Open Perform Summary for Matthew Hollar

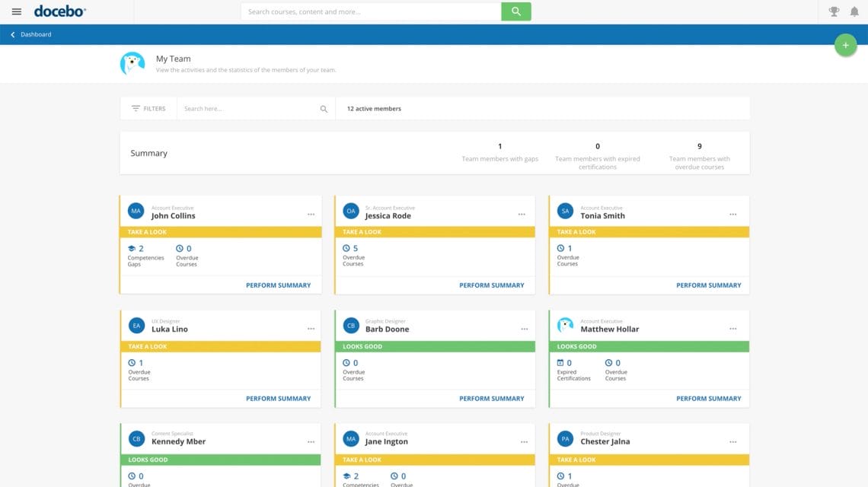[709, 399]
